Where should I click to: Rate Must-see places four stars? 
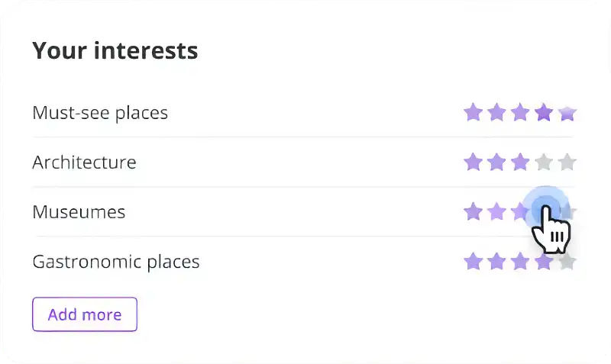(544, 112)
